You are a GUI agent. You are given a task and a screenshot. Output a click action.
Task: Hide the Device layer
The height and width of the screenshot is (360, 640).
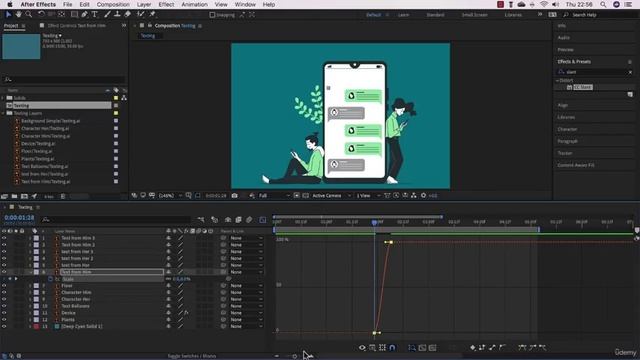[4, 313]
